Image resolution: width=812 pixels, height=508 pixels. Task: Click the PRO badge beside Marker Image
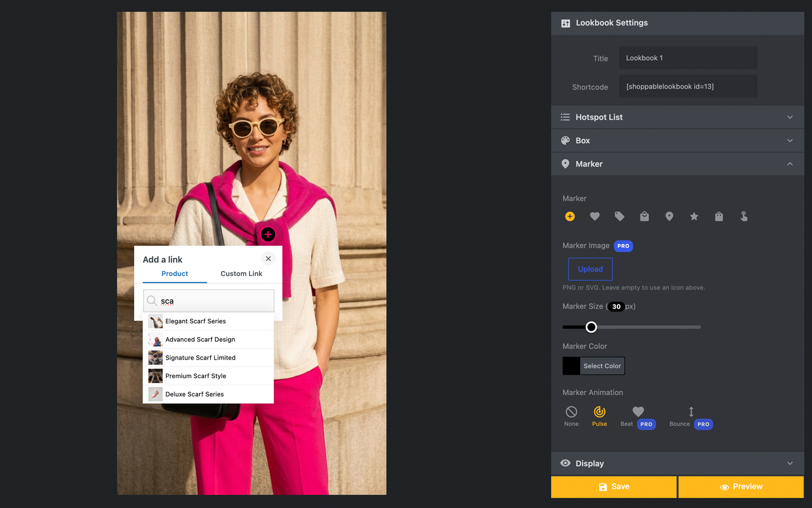point(623,246)
